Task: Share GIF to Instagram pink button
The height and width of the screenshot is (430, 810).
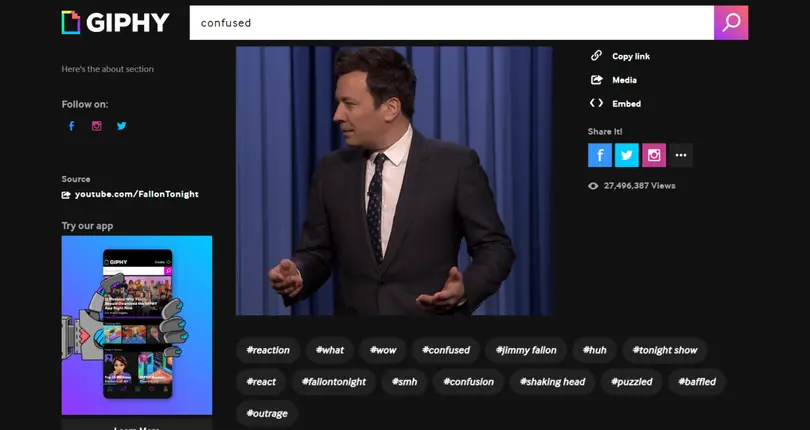Action: 654,155
